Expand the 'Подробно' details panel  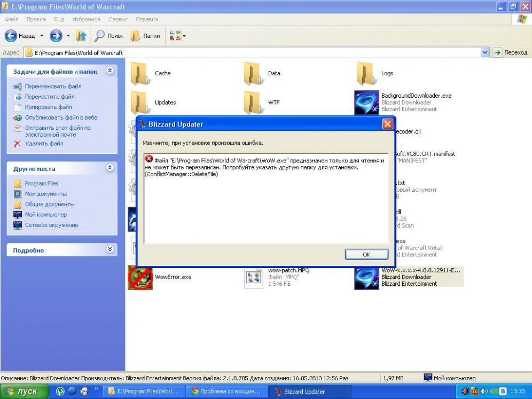coord(109,249)
